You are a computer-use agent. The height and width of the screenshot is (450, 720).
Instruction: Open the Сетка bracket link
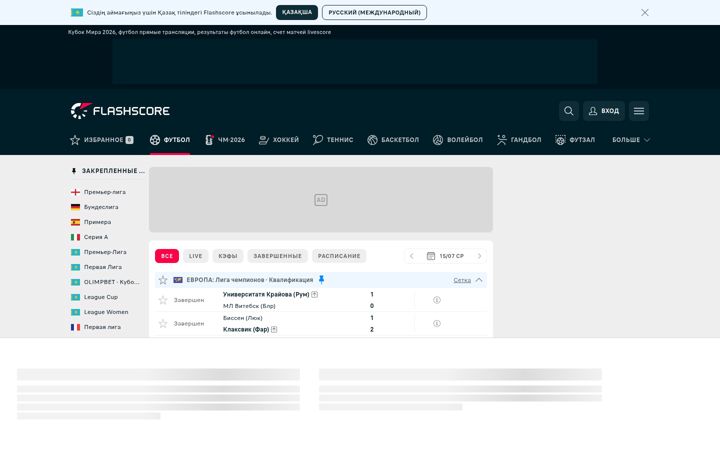coord(462,280)
